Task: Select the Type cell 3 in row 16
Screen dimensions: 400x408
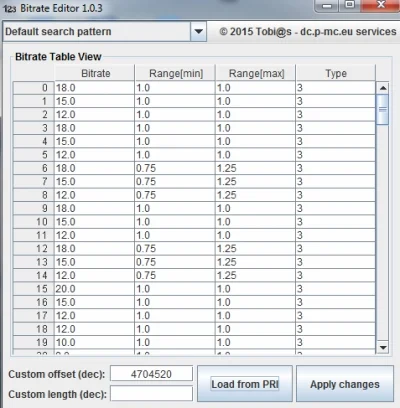Action: [x=336, y=302]
